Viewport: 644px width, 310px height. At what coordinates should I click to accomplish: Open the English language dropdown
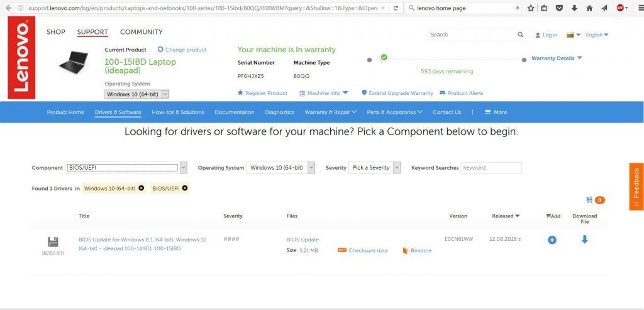tap(597, 35)
